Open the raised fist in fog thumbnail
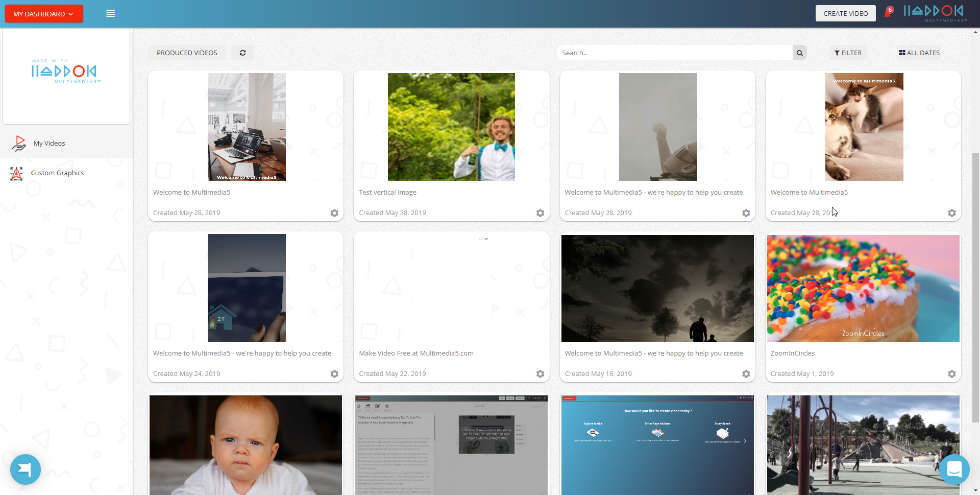980x495 pixels. click(x=658, y=127)
